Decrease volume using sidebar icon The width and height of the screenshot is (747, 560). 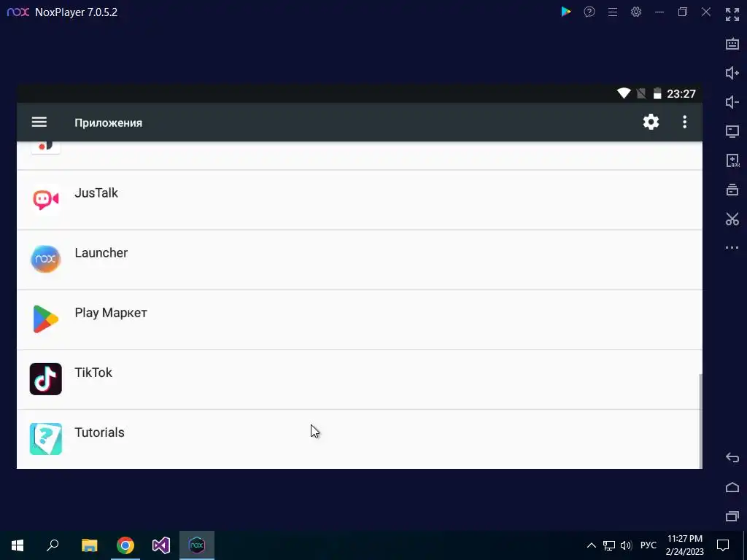click(732, 102)
